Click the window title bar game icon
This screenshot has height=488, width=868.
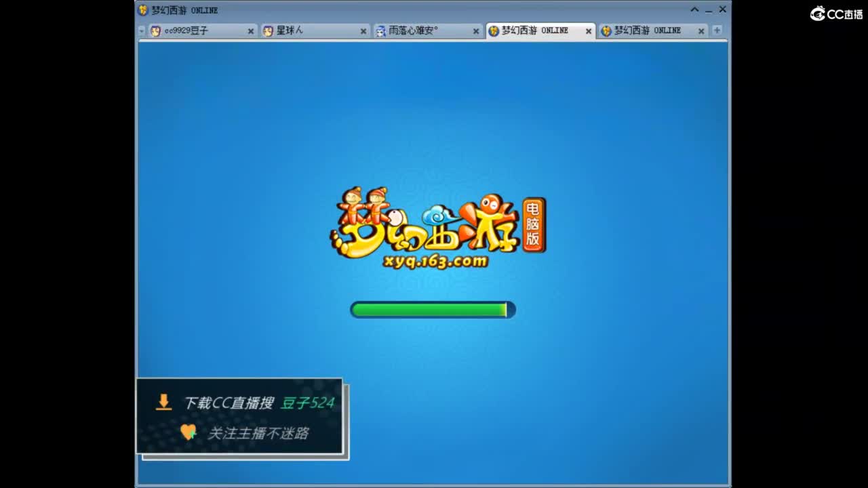point(143,10)
